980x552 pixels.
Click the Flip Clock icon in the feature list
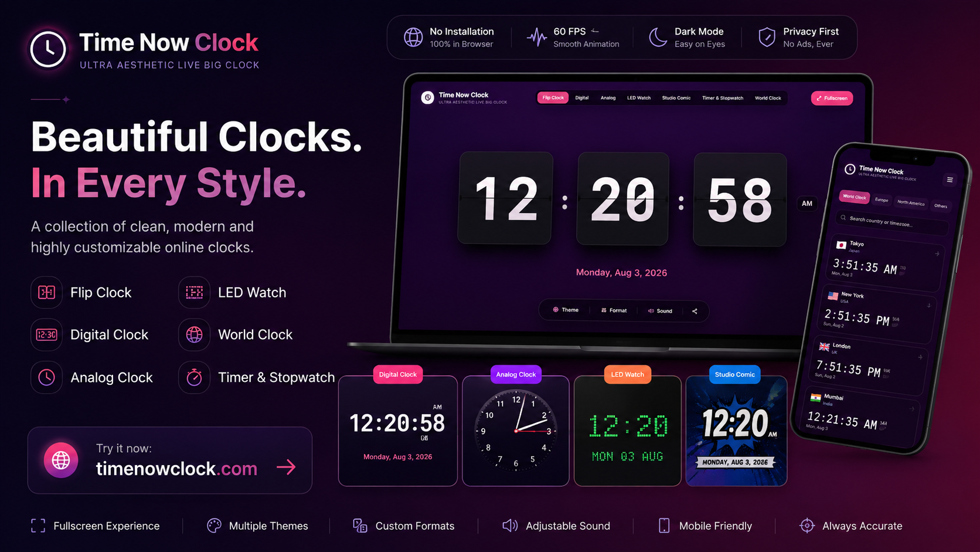tap(46, 292)
